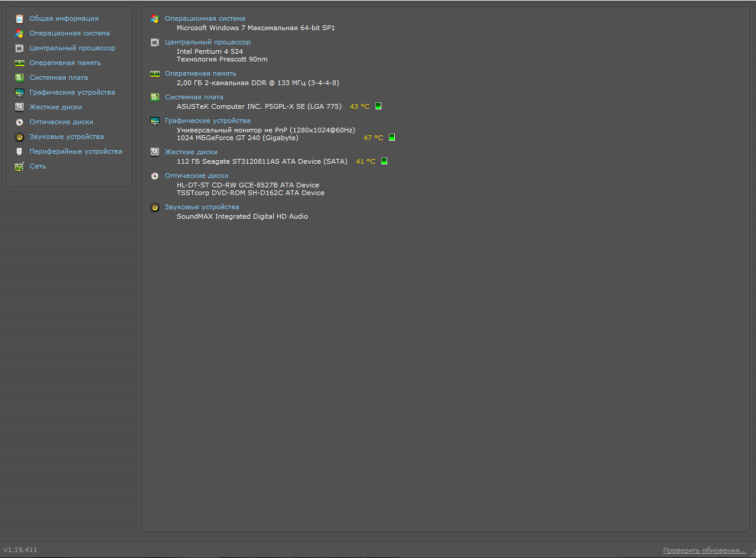This screenshot has height=558, width=756.
Task: Open the Сеть section
Action: (38, 166)
